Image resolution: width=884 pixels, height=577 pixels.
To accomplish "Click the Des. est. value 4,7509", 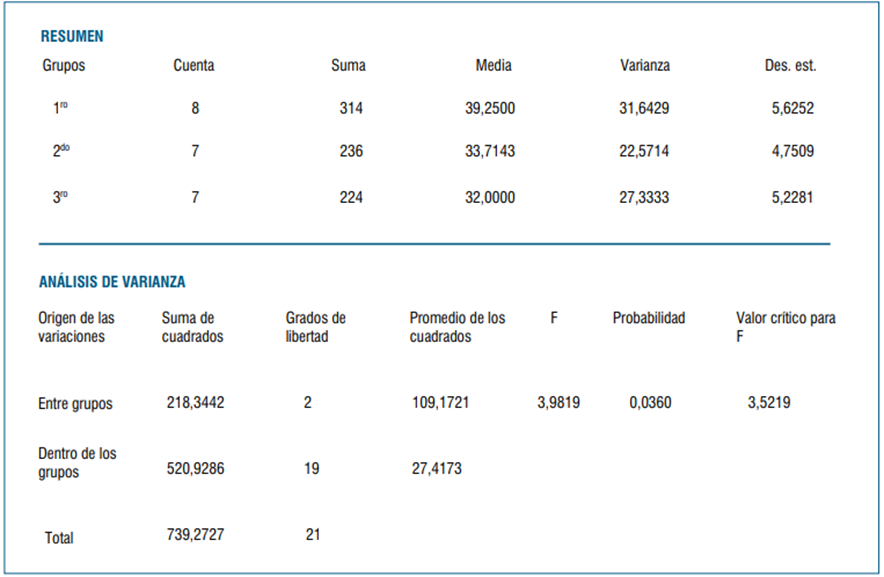I will click(793, 152).
